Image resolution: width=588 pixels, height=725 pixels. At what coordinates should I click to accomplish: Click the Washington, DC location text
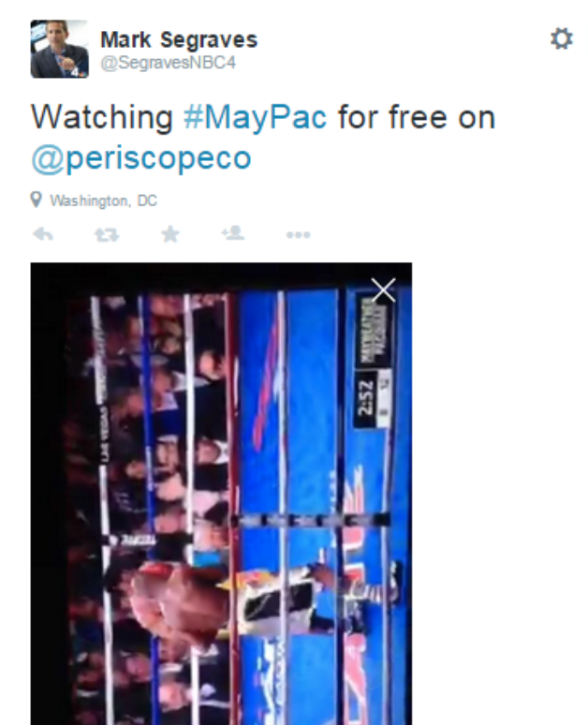[104, 200]
